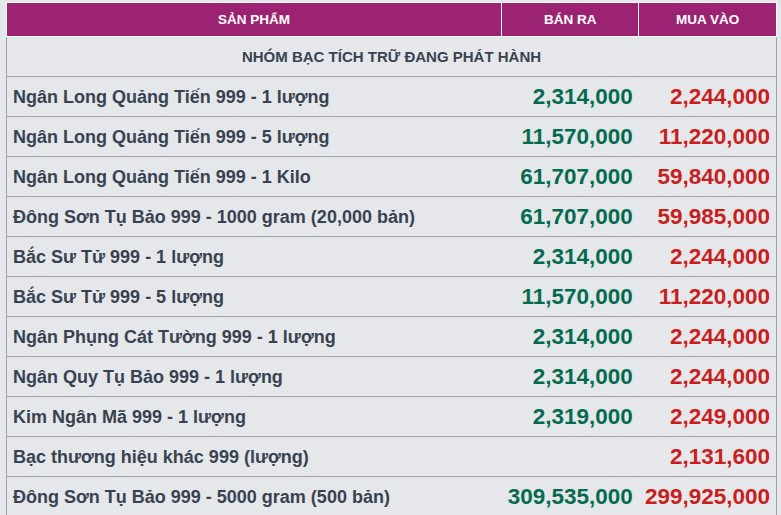This screenshot has height=515, width=781.
Task: Open Ngân Phụng Cát Tường 999 - 1 lượng
Action: pos(174,337)
